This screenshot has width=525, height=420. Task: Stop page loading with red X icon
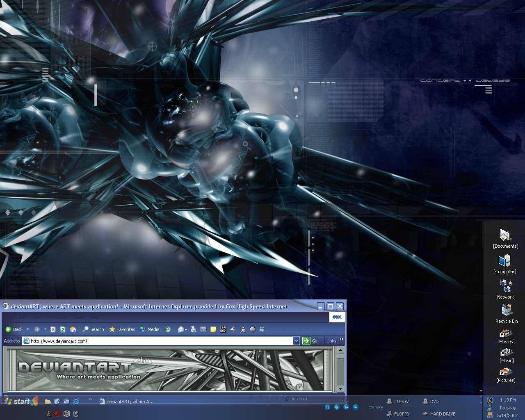coord(53,329)
